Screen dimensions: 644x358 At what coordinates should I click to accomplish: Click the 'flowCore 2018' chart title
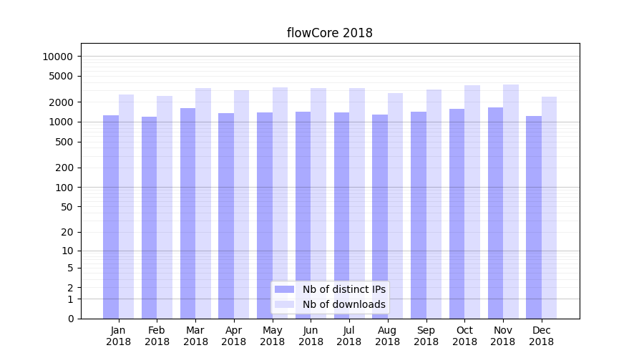coord(330,33)
